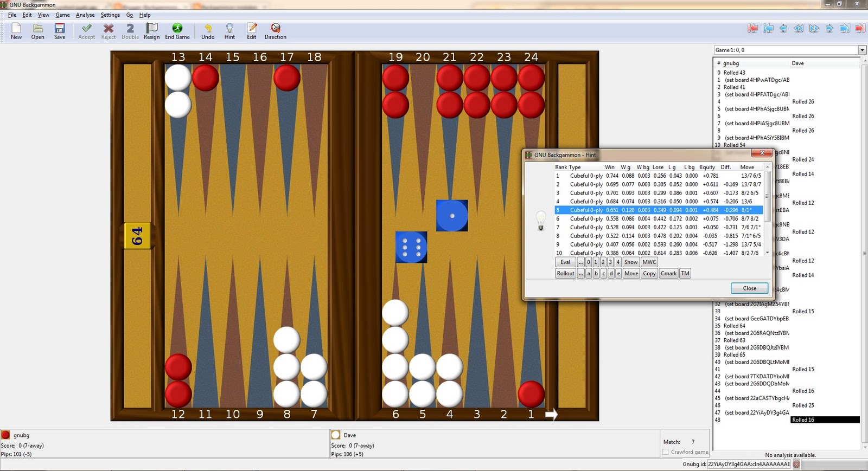Select highlighted 'Rolled 16' entry in move list
The image size is (868, 471).
click(x=825, y=420)
